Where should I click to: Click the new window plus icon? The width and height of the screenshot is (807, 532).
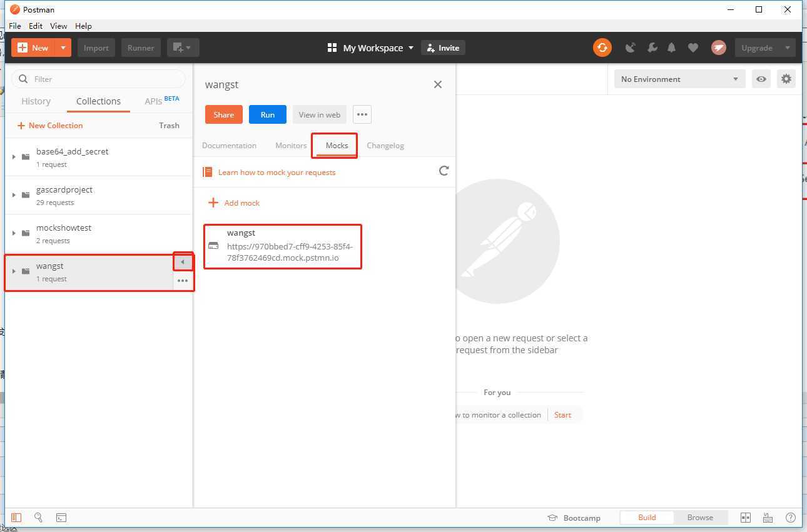coord(178,48)
